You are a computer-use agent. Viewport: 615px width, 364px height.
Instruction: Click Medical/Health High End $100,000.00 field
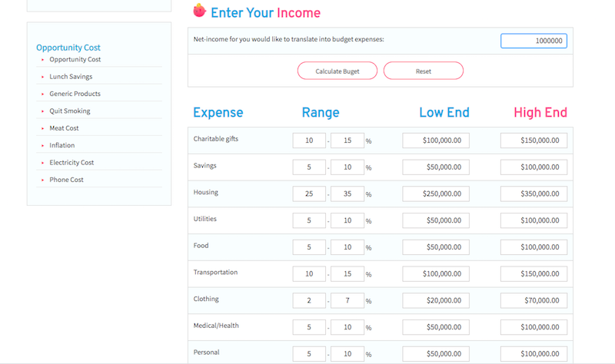[534, 327]
